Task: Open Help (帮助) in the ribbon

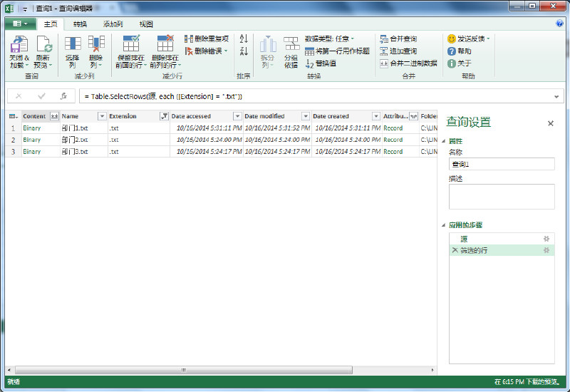Action: pyautogui.click(x=459, y=51)
